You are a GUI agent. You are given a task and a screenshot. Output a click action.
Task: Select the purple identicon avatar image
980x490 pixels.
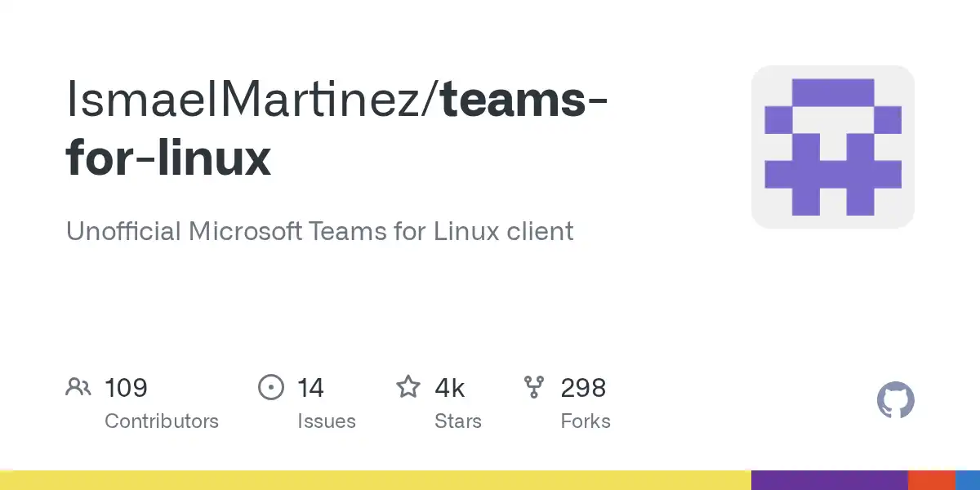(x=832, y=146)
